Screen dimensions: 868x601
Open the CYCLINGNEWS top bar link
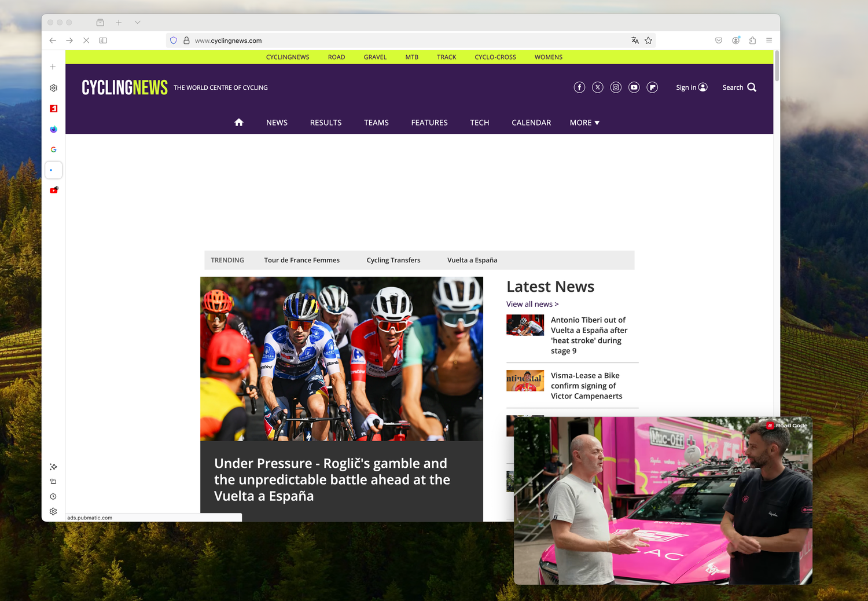288,57
